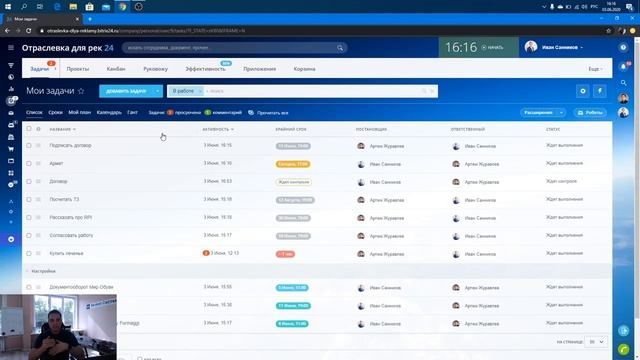640x360 pixels.
Task: Open the "Посчитать ТЗ" task link
Action: tap(64, 200)
